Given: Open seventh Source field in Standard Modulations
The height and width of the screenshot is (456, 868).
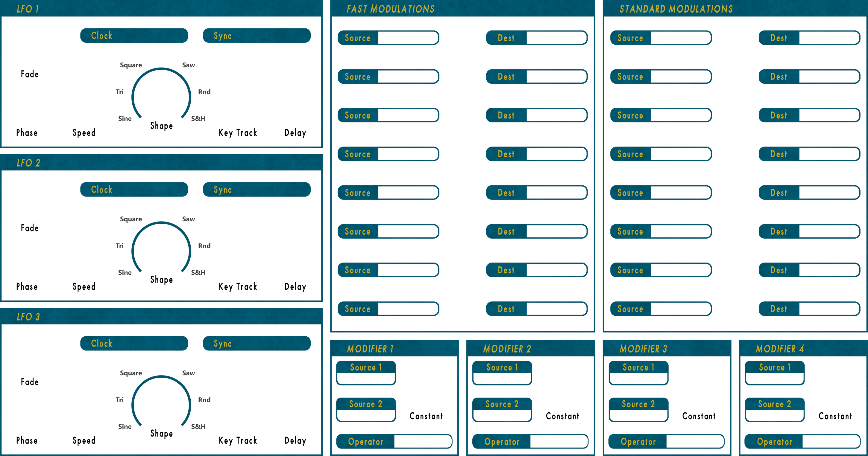Looking at the screenshot, I should pyautogui.click(x=661, y=270).
